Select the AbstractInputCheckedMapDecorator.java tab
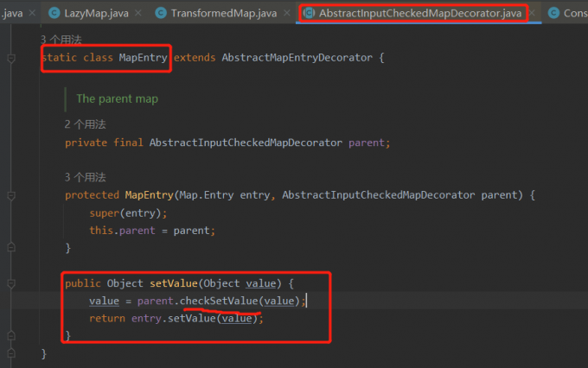 [x=420, y=14]
